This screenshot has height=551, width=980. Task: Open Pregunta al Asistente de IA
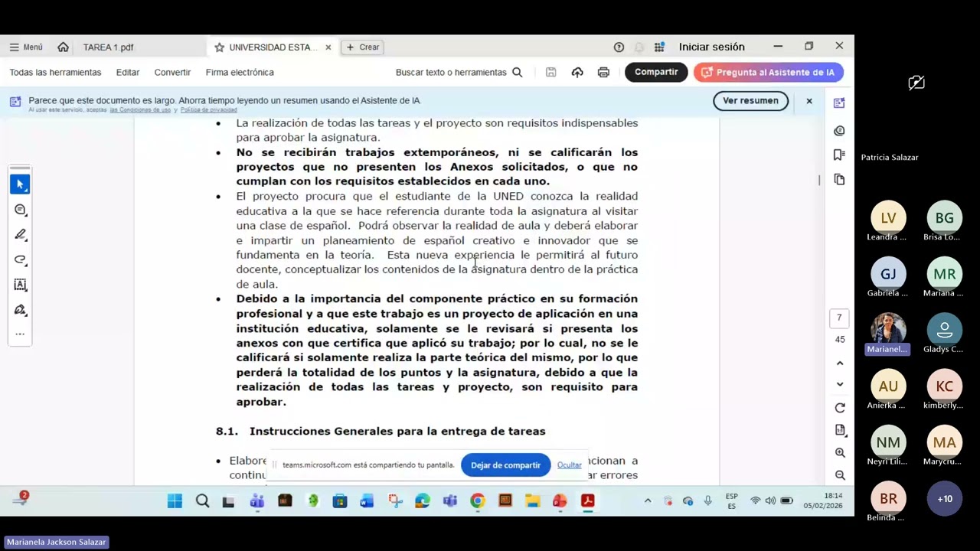pos(769,72)
